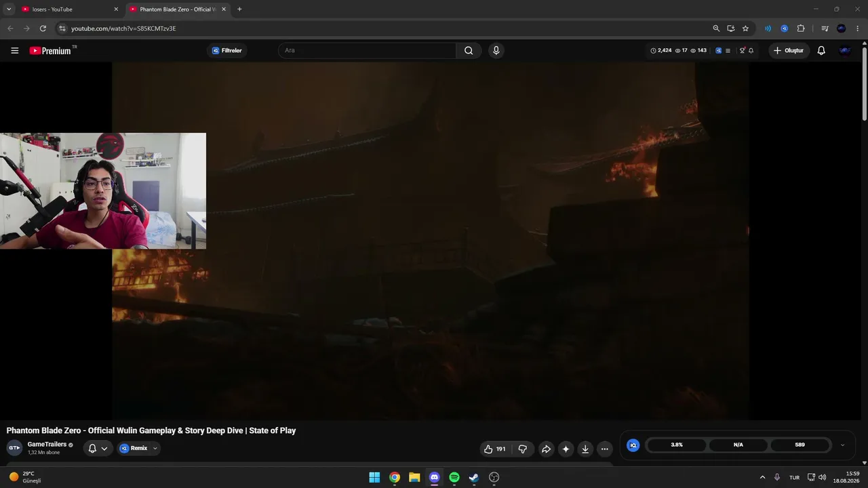Viewport: 868px width, 488px height.
Task: Click the Remix button
Action: (x=134, y=448)
